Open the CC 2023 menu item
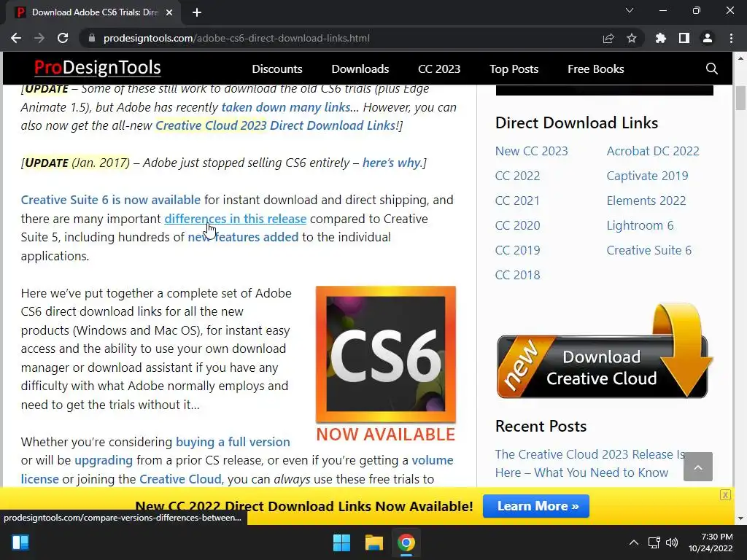This screenshot has height=560, width=747. pyautogui.click(x=439, y=69)
